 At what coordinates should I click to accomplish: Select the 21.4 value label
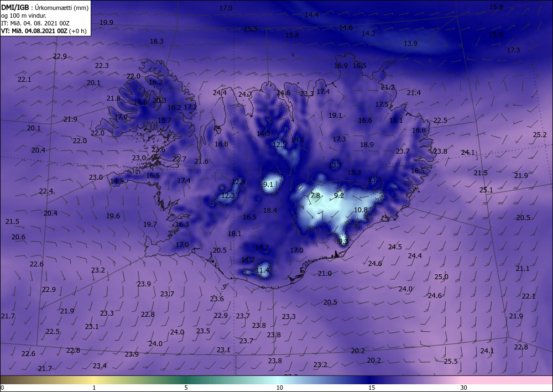(414, 93)
